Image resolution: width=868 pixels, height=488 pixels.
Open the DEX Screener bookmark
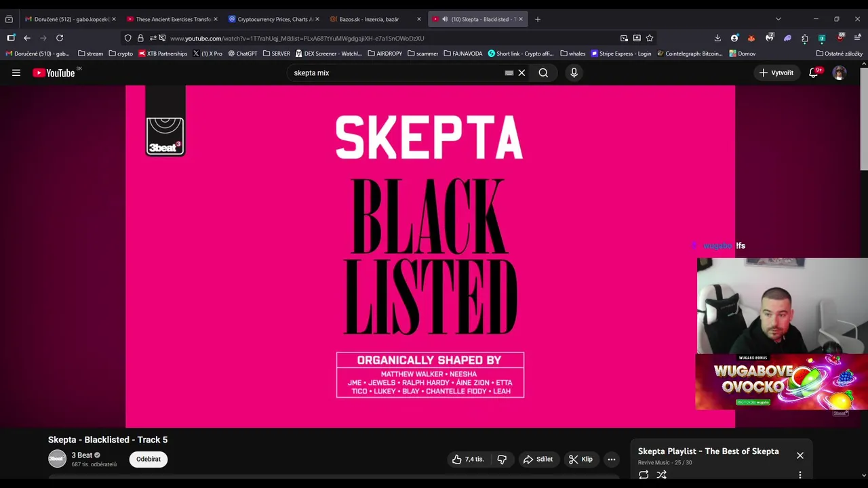(329, 54)
